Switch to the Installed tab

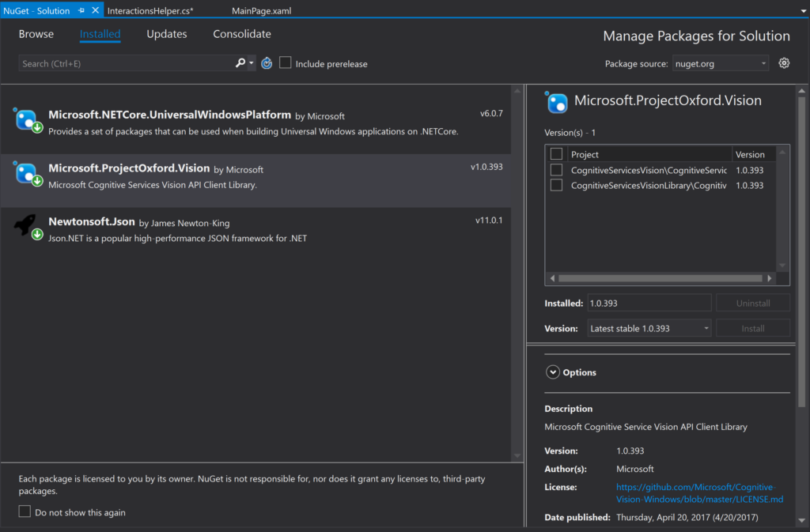[x=100, y=34]
